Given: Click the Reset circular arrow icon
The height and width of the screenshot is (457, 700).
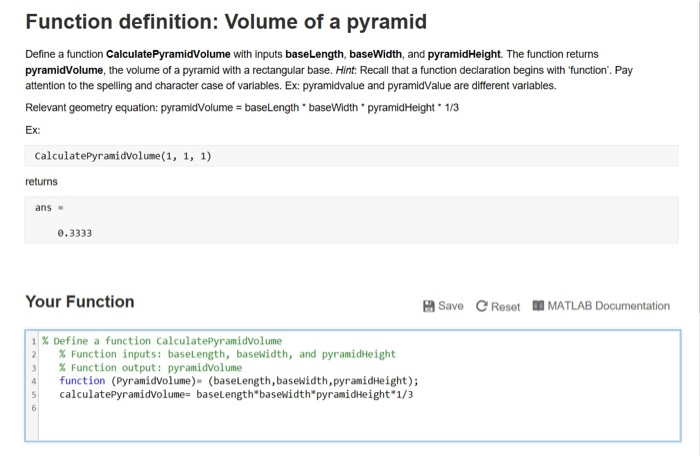Looking at the screenshot, I should point(481,306).
